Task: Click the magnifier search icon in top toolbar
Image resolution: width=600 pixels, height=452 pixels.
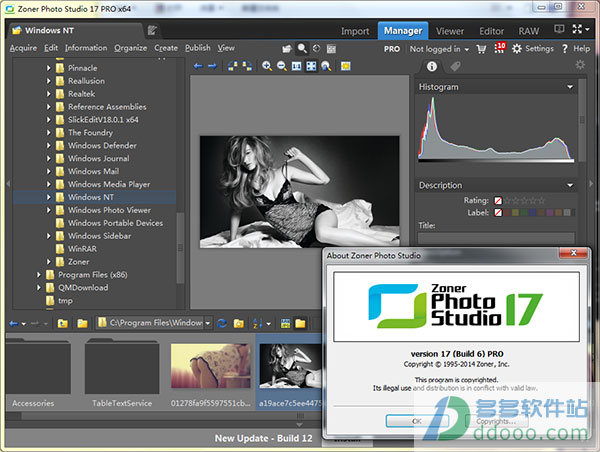Action: point(302,49)
